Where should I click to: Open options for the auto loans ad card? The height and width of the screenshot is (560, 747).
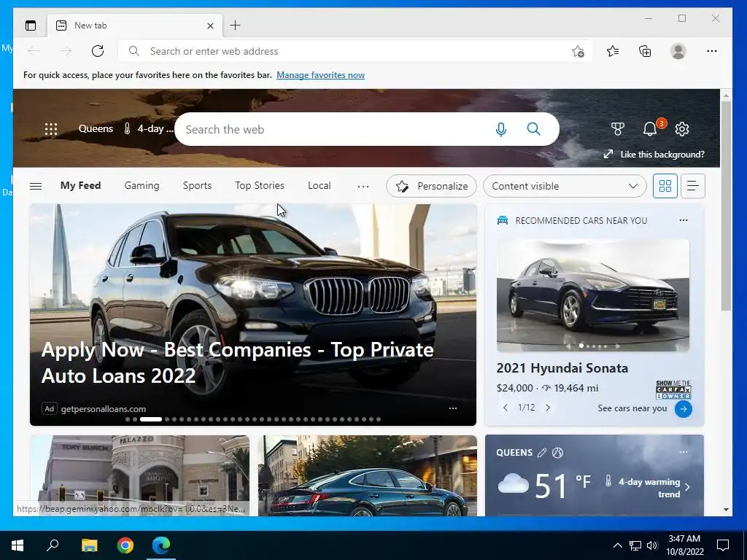click(452, 408)
